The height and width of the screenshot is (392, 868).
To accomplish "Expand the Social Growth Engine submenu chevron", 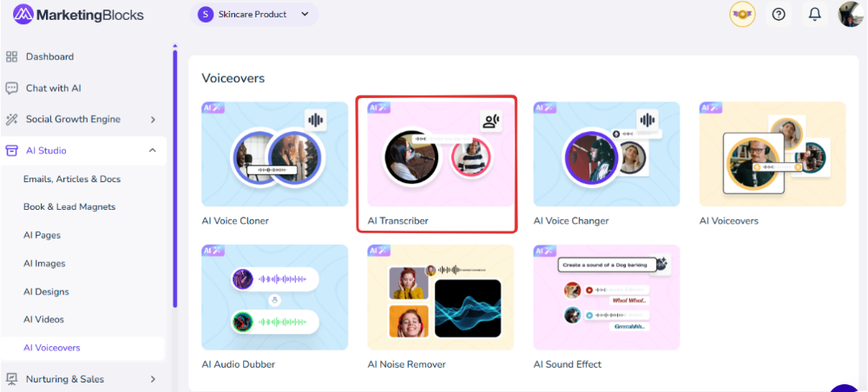I will point(153,120).
